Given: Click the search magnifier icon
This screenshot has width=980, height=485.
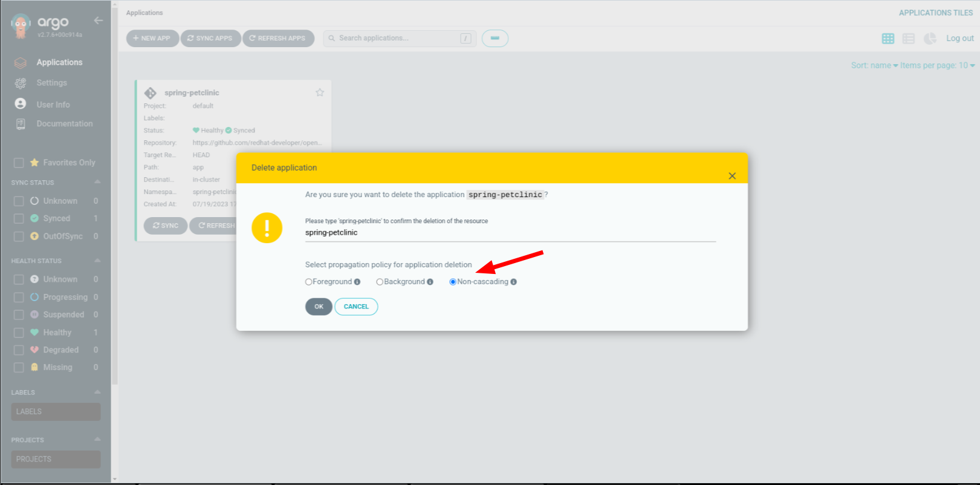Looking at the screenshot, I should pos(331,38).
